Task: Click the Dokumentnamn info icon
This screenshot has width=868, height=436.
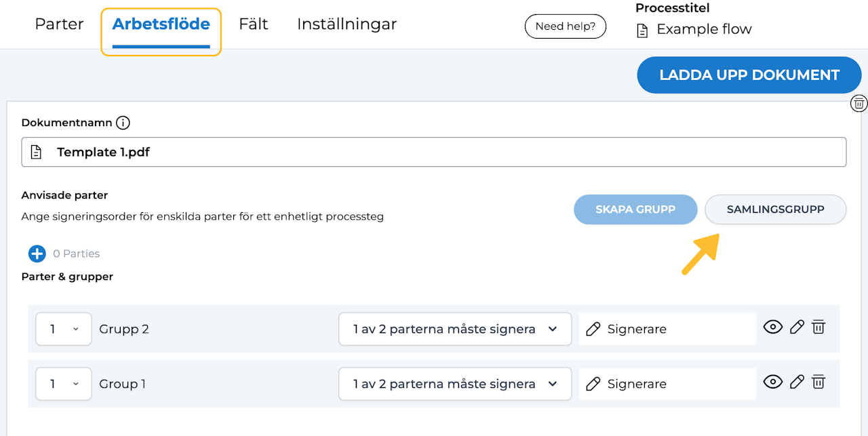Action: point(123,123)
